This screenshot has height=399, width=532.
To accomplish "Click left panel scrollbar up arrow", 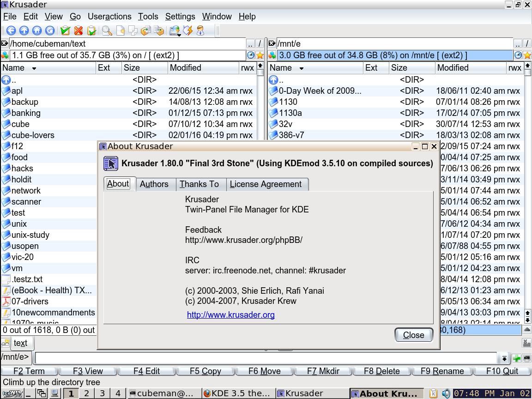I will click(260, 66).
